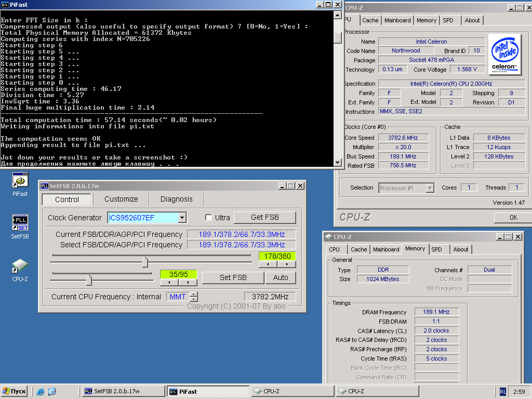Decrease the 35/95 value with left arrow
532x399 pixels.
coord(169,282)
